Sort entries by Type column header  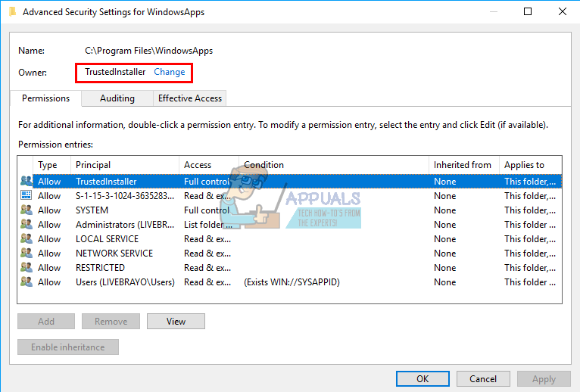click(x=51, y=165)
